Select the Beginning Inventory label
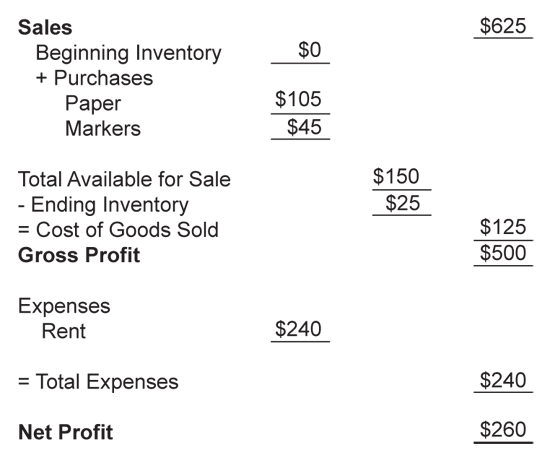 pyautogui.click(x=128, y=54)
